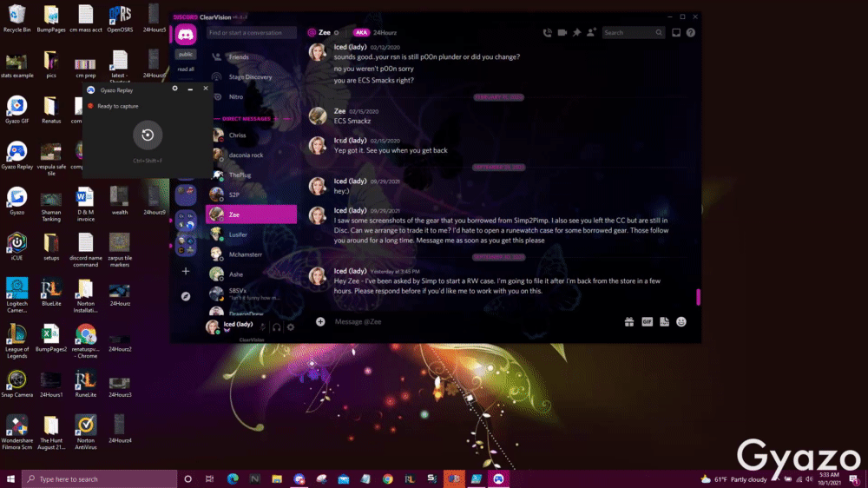Viewport: 868px width, 488px height.
Task: Start a video call icon
Action: (x=562, y=33)
